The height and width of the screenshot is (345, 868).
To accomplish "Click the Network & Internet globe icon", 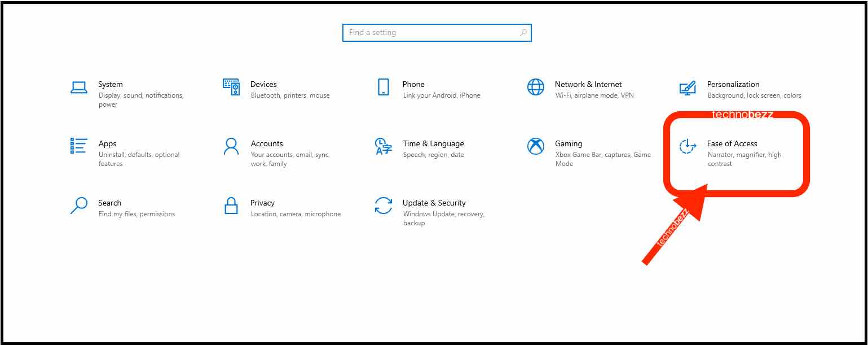I will pyautogui.click(x=536, y=87).
